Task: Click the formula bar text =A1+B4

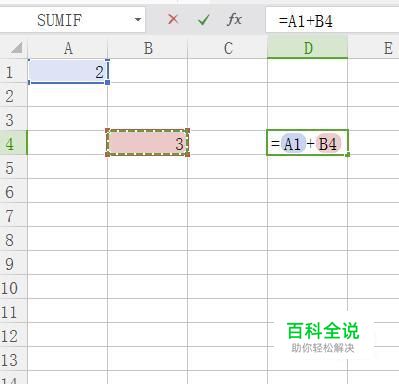Action: (x=305, y=21)
